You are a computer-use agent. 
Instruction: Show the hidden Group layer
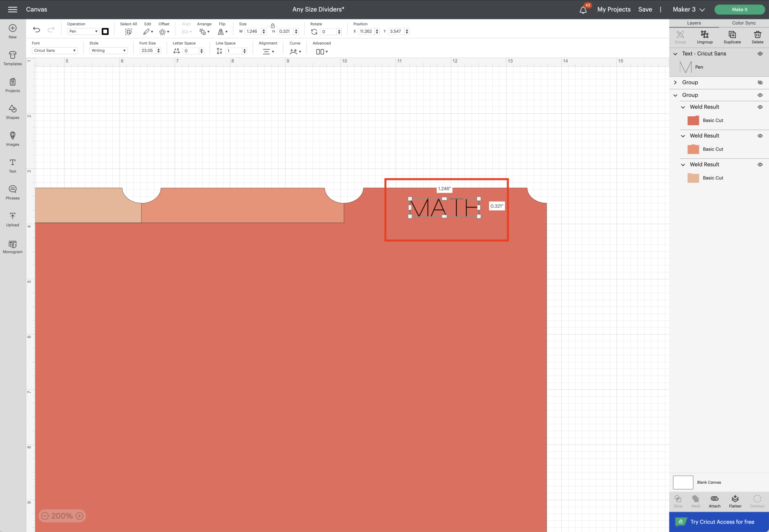[x=760, y=82]
